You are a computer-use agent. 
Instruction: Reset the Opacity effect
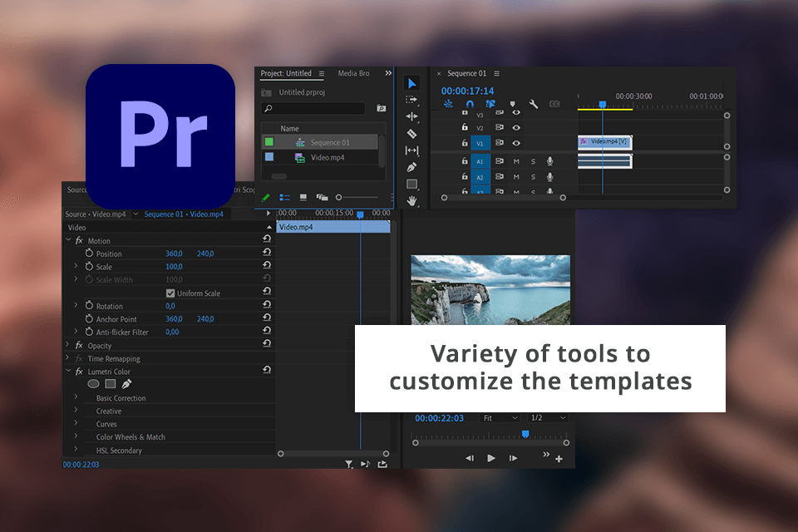267,343
